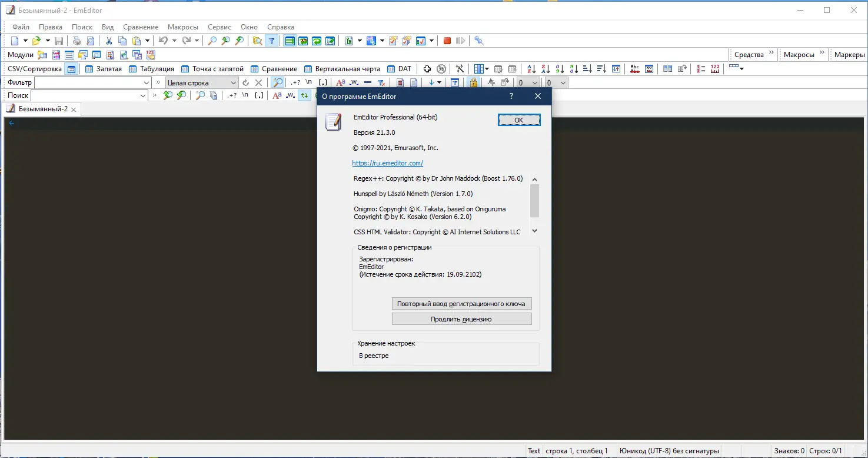Screen dimensions: 868x458
Task: Sort lines ascending
Action: pyautogui.click(x=532, y=68)
